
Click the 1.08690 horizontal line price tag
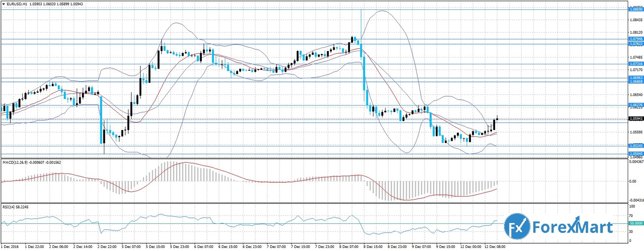pyautogui.click(x=635, y=9)
